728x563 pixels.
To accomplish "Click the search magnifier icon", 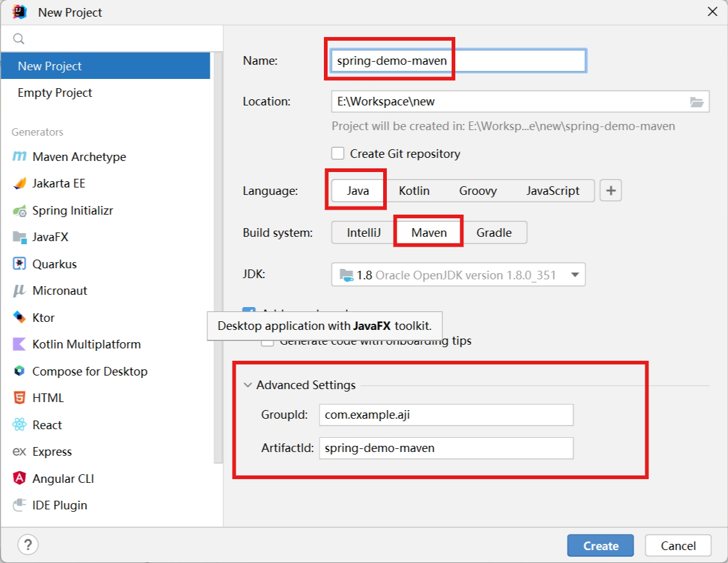I will pos(19,39).
